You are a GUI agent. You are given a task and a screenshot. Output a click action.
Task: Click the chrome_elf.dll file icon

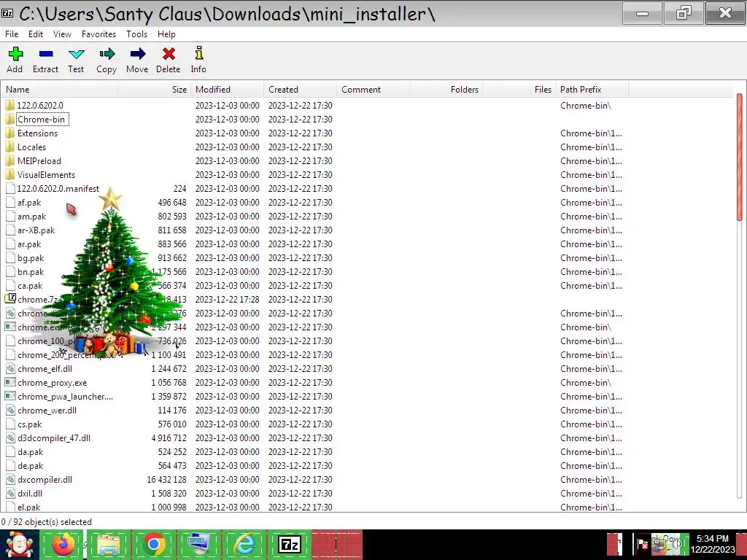[x=10, y=368]
